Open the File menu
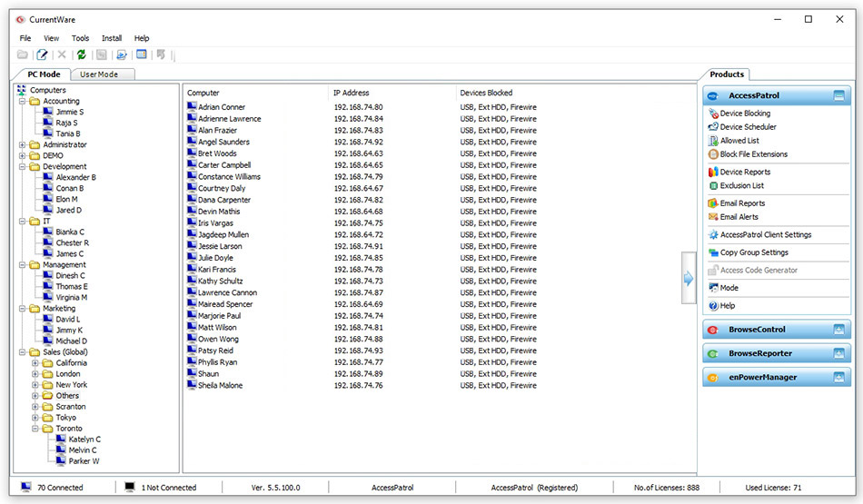Viewport: 863px width, 504px height. coord(25,38)
